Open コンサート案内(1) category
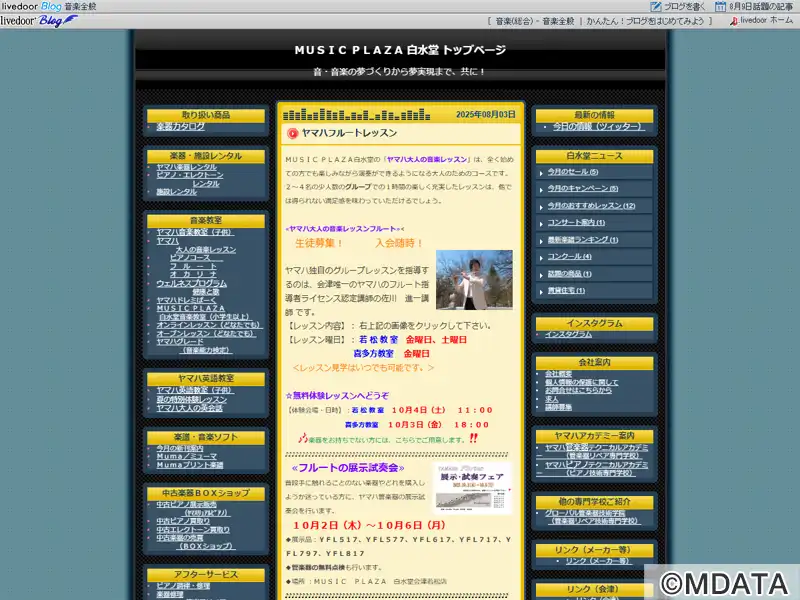The height and width of the screenshot is (600, 800). 576,222
